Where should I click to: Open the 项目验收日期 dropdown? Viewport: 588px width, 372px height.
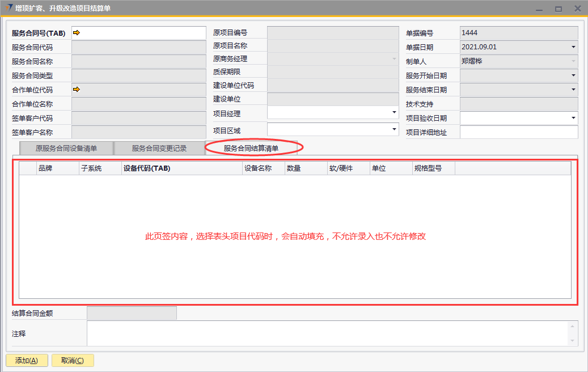tap(573, 118)
